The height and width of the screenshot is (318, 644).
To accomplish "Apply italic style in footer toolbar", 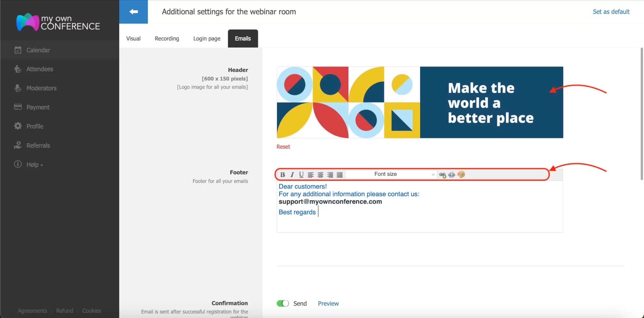I will (x=292, y=175).
